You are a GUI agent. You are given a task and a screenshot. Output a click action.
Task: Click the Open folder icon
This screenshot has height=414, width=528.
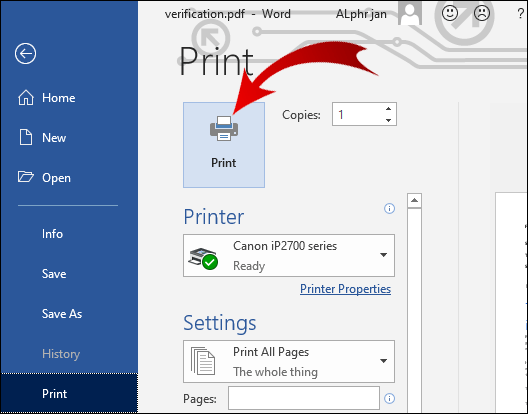(26, 177)
